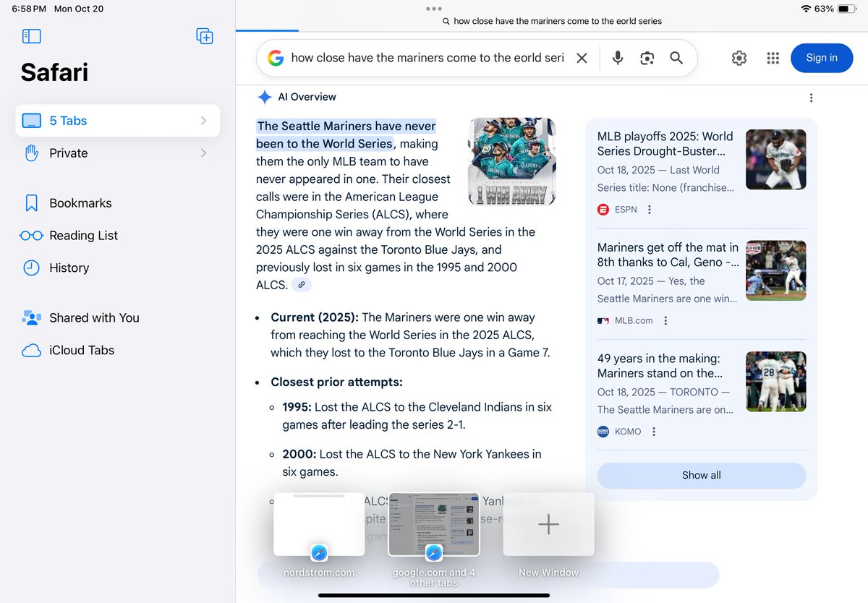Tap the Private hand icon
The image size is (868, 603).
click(x=31, y=153)
